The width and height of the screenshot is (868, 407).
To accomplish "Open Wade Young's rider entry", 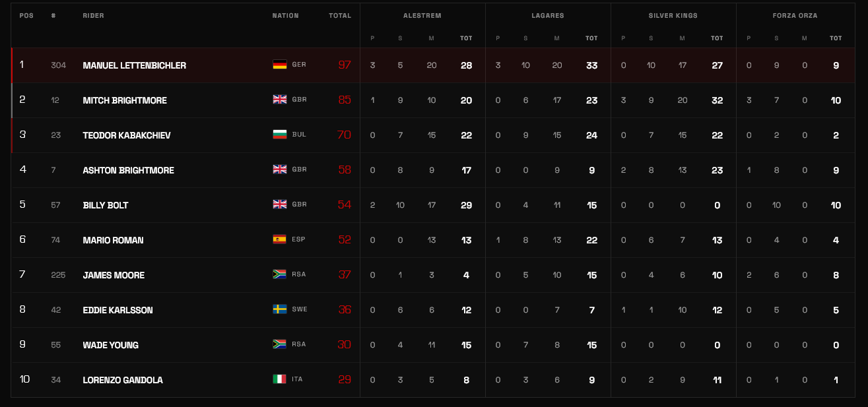I will click(x=111, y=345).
